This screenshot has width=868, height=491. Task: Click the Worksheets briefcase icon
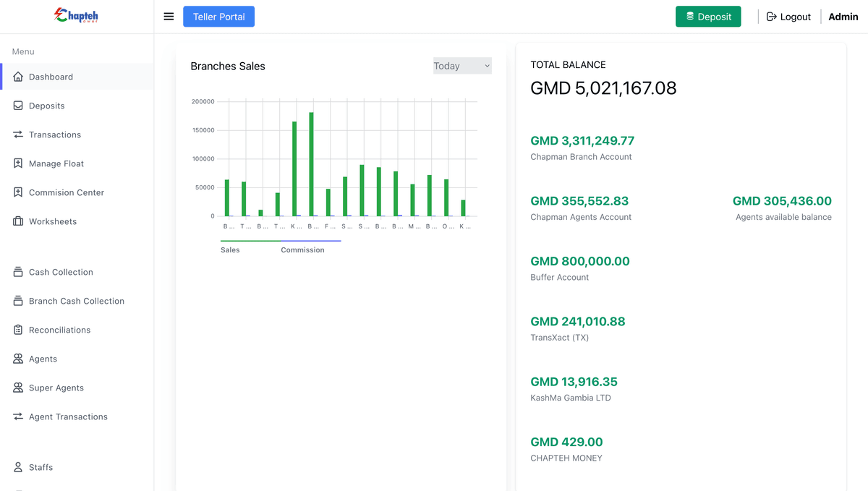18,221
